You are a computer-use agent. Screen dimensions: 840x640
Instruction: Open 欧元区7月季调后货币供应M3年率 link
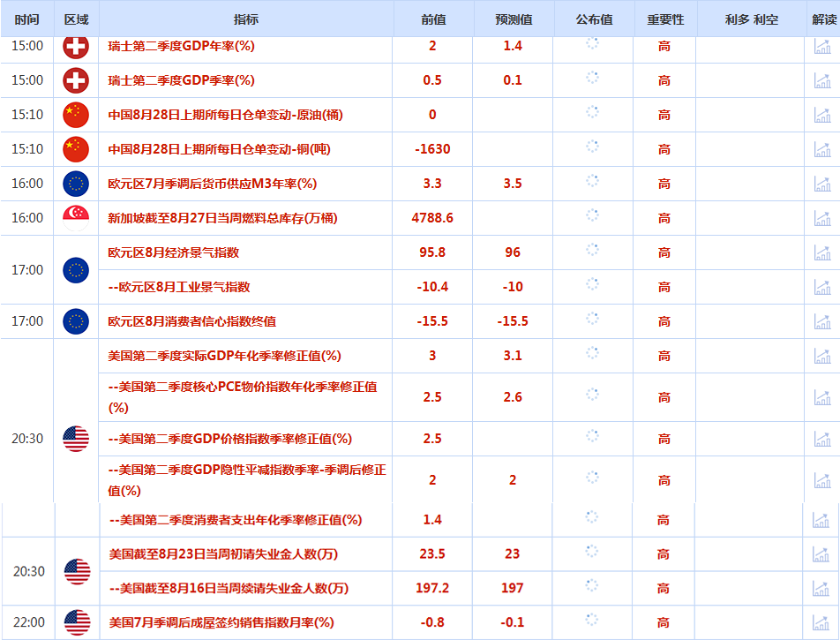click(212, 184)
